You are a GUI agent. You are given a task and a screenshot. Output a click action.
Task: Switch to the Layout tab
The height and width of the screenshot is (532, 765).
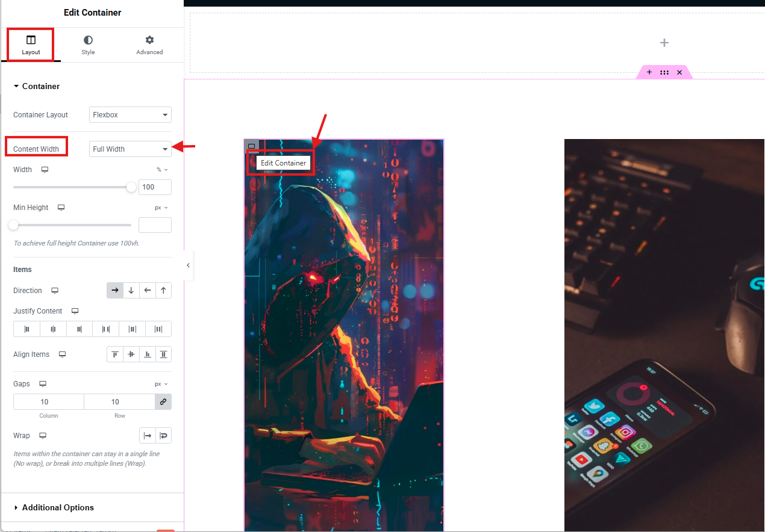pyautogui.click(x=31, y=45)
